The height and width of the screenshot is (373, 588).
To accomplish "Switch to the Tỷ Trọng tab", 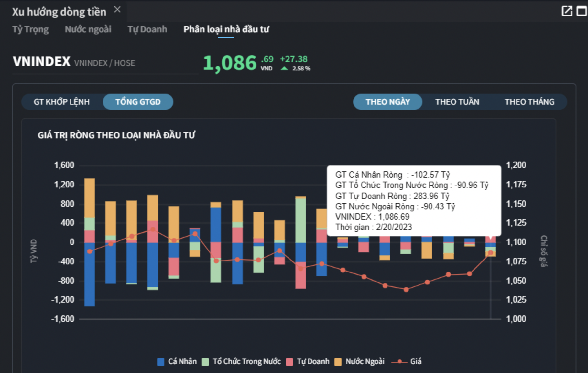I will 30,29.
